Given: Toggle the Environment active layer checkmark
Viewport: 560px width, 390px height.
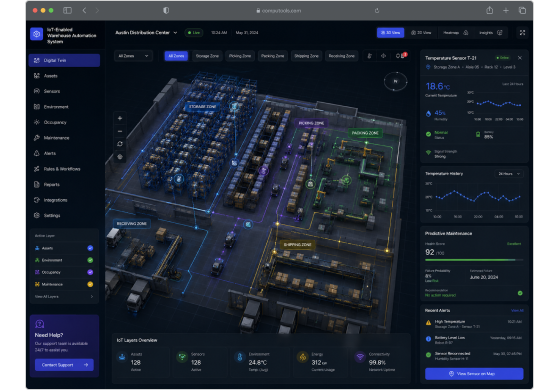Looking at the screenshot, I should [90, 260].
